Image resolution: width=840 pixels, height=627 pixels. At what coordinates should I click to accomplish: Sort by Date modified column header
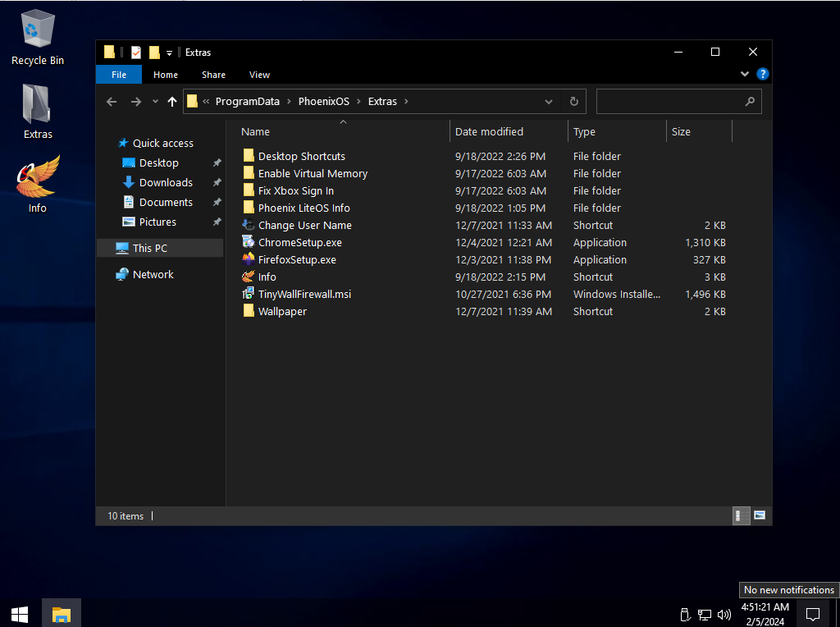tap(489, 132)
